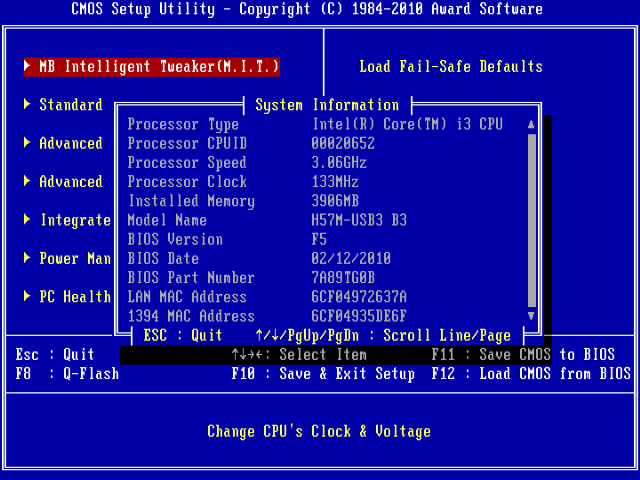Screen dimensions: 640x480
Task: Click scrollbar down arrow in System Information
Action: click(x=531, y=316)
